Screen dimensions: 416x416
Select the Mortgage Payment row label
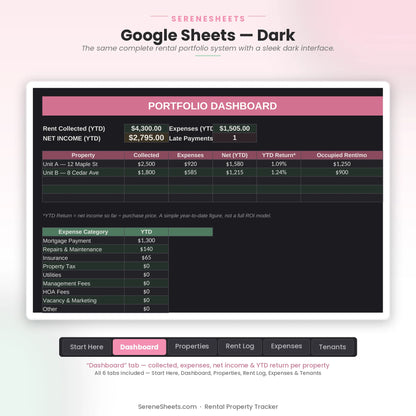83,241
